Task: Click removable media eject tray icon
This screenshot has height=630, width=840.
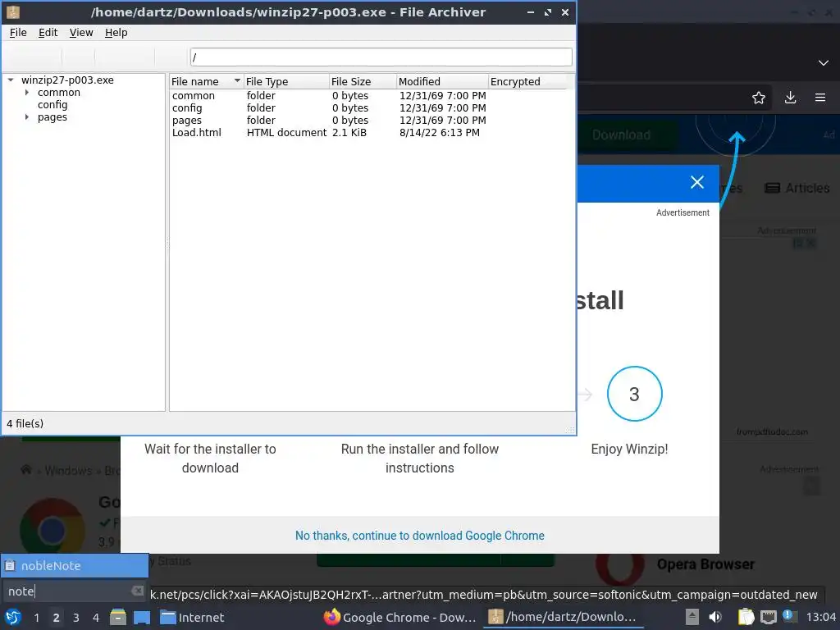Action: (x=692, y=617)
